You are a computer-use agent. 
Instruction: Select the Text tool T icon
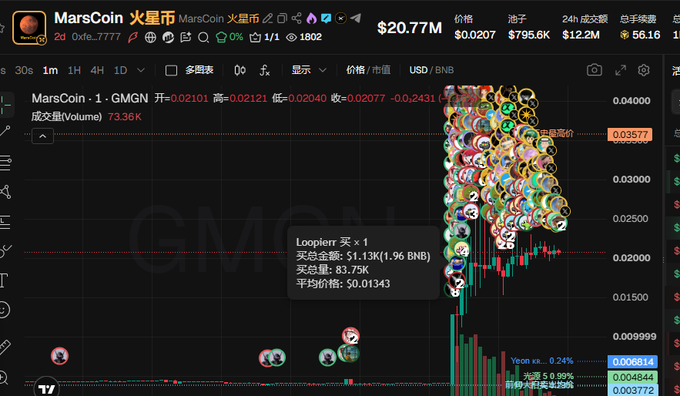click(x=4, y=280)
